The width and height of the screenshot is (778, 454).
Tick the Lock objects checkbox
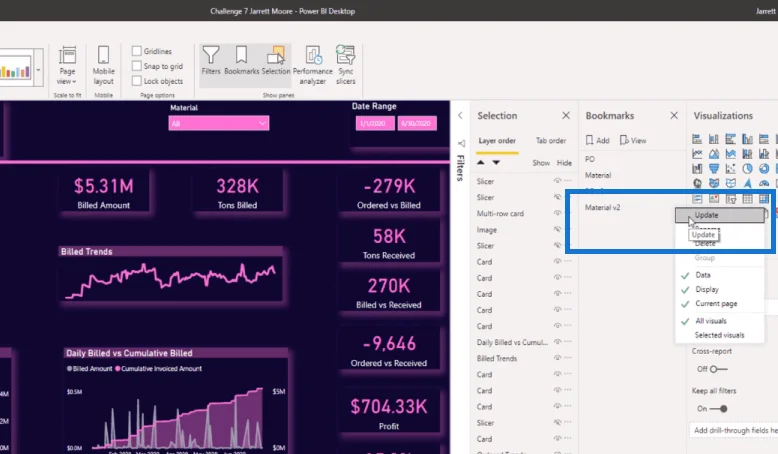(136, 81)
